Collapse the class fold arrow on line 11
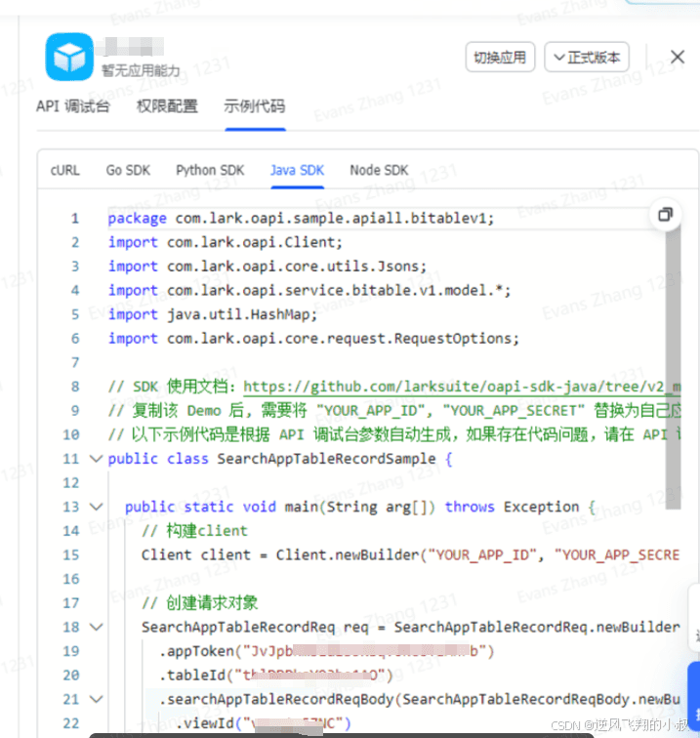The height and width of the screenshot is (738, 700). click(96, 459)
